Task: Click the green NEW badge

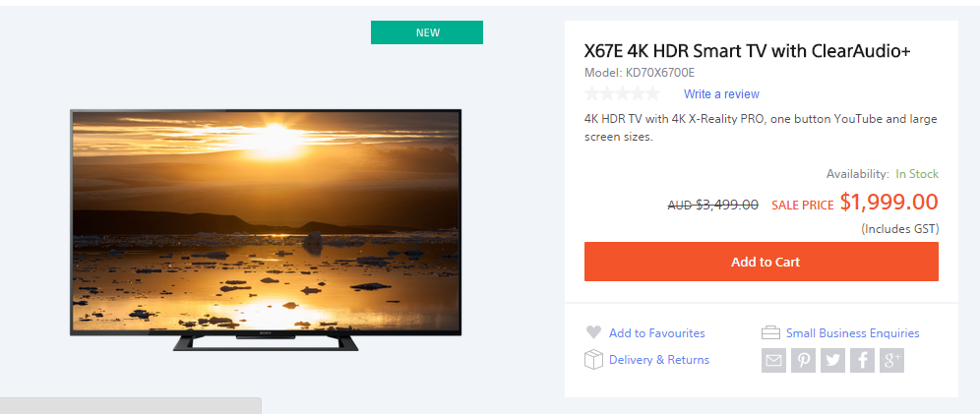Action: pyautogui.click(x=427, y=32)
